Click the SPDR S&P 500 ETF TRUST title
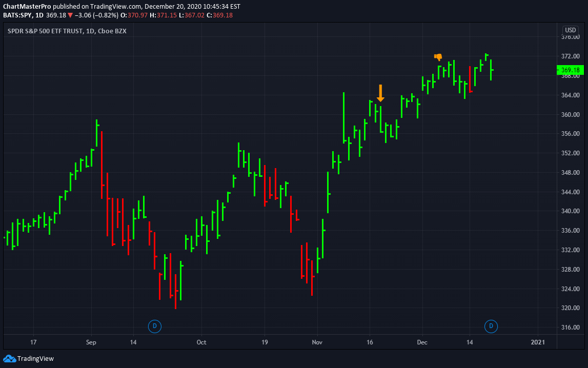Viewport: 588px width, 368px height. (x=45, y=31)
